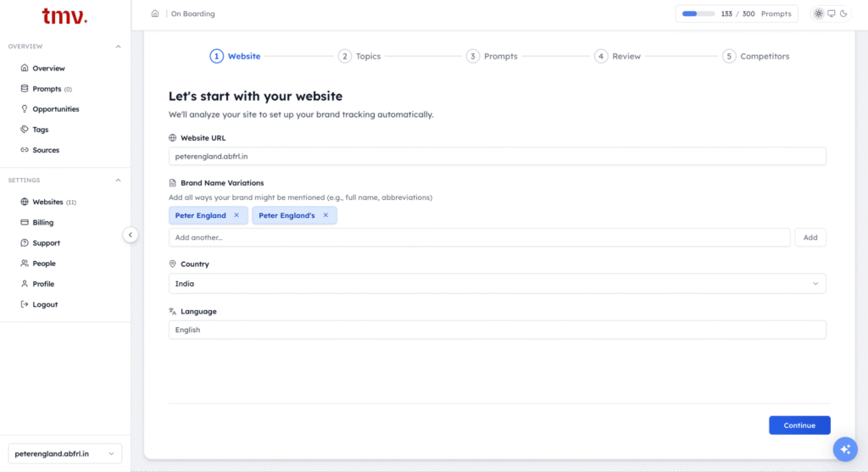Screen dimensions: 868x472
Task: Click the tmv. logo
Action: tap(64, 16)
